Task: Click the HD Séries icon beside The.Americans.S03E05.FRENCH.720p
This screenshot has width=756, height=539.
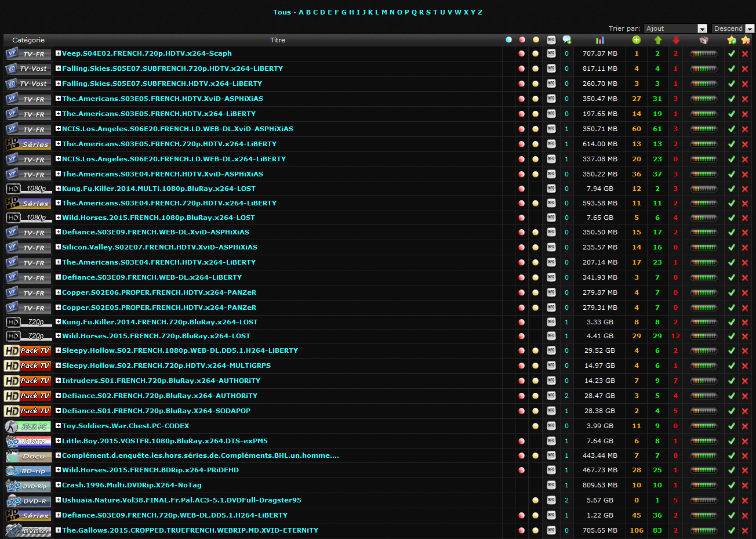Action: pos(28,144)
